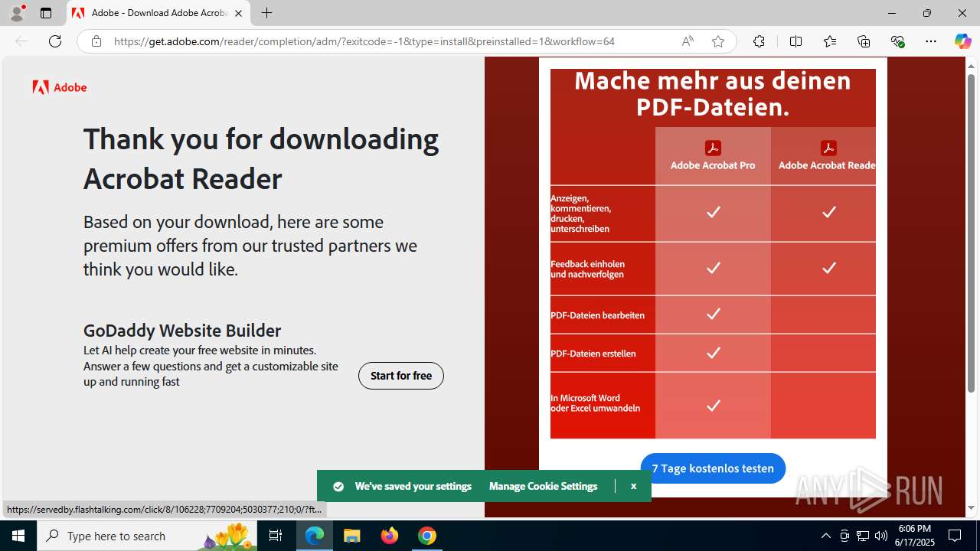The image size is (980, 551).
Task: Click GoDaddy Website Builder heading
Action: pyautogui.click(x=182, y=331)
